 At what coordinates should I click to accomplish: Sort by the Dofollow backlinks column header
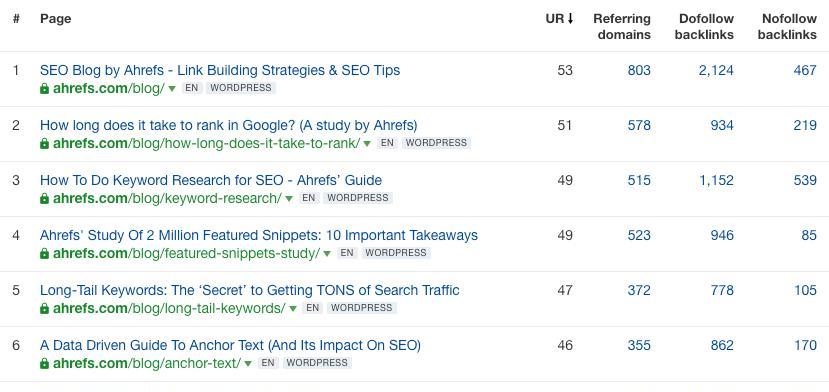click(704, 26)
